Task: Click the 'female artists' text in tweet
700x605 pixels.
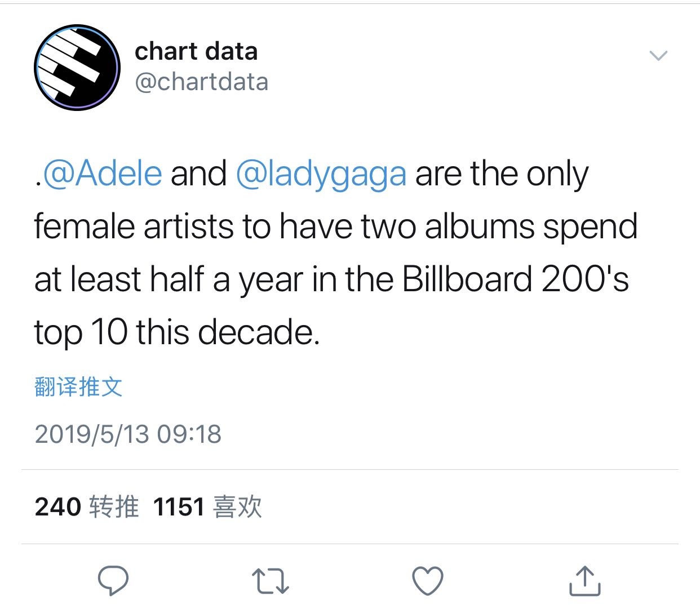Action: [x=133, y=226]
